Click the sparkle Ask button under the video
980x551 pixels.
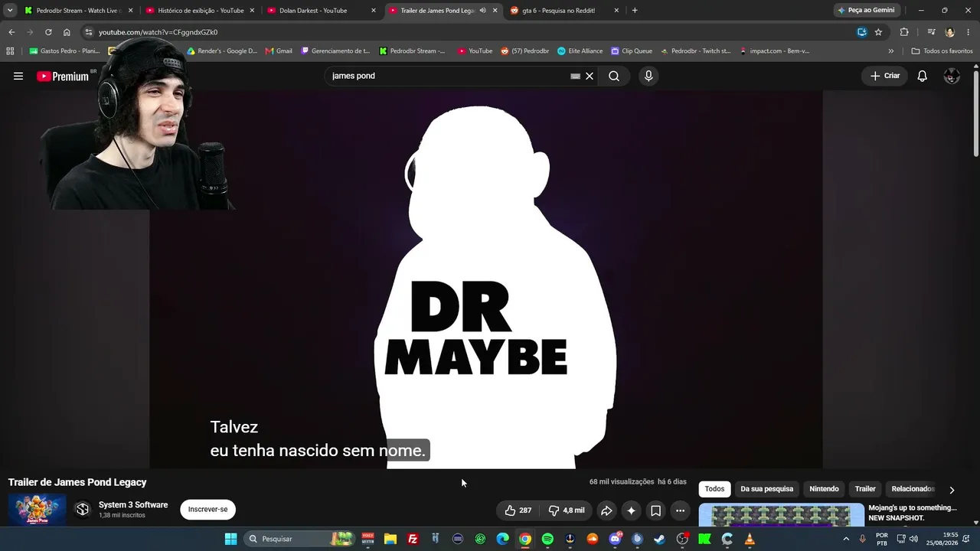[631, 510]
